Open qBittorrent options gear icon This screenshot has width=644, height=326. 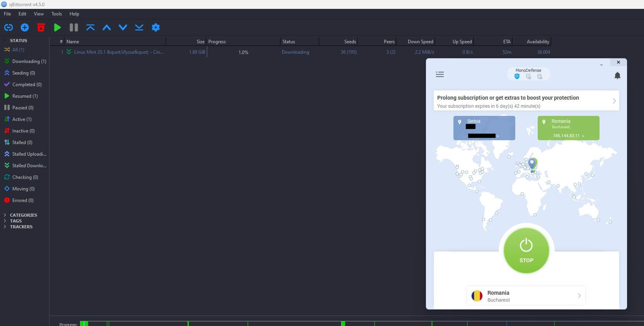click(x=156, y=27)
